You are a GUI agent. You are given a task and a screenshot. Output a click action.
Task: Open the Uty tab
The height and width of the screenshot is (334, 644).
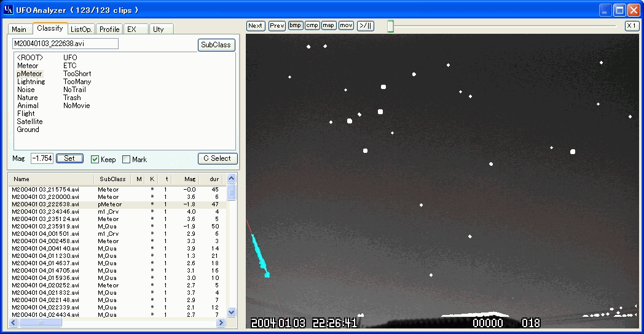[159, 29]
